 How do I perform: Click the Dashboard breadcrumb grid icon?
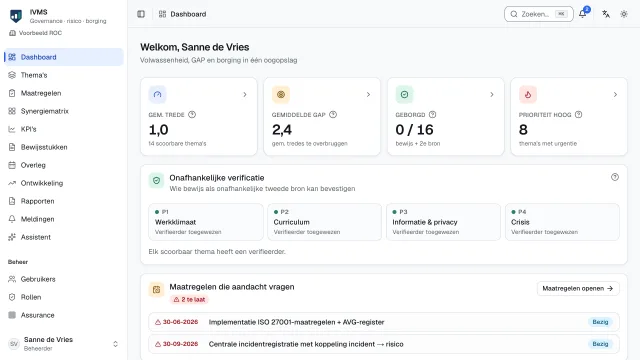(x=162, y=14)
